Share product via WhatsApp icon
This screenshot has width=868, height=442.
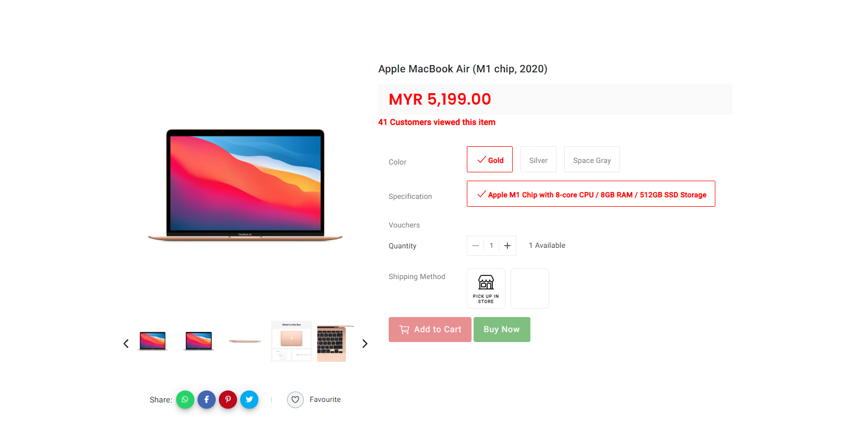185,399
